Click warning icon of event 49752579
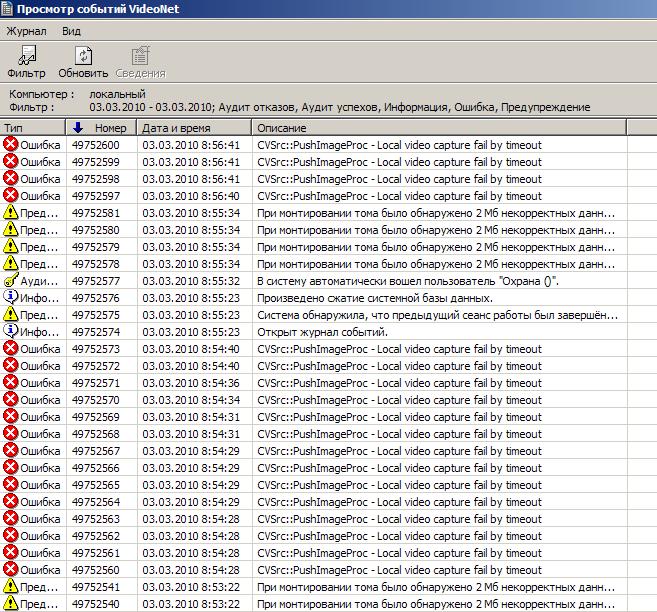657x612 pixels. tap(10, 247)
